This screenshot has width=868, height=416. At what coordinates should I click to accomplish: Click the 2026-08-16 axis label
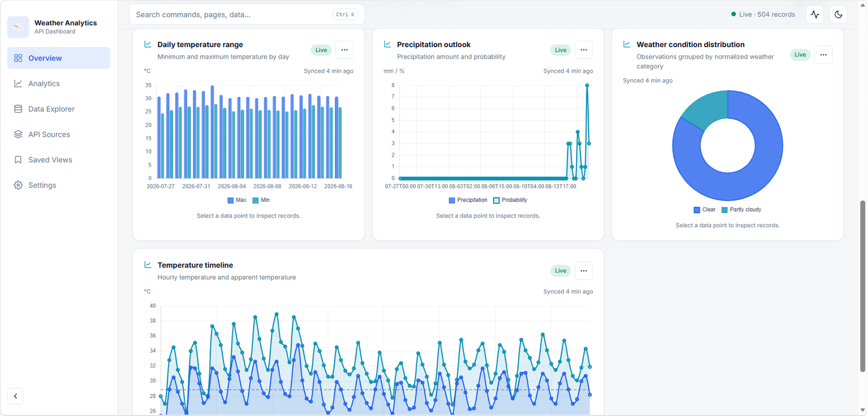(x=338, y=186)
